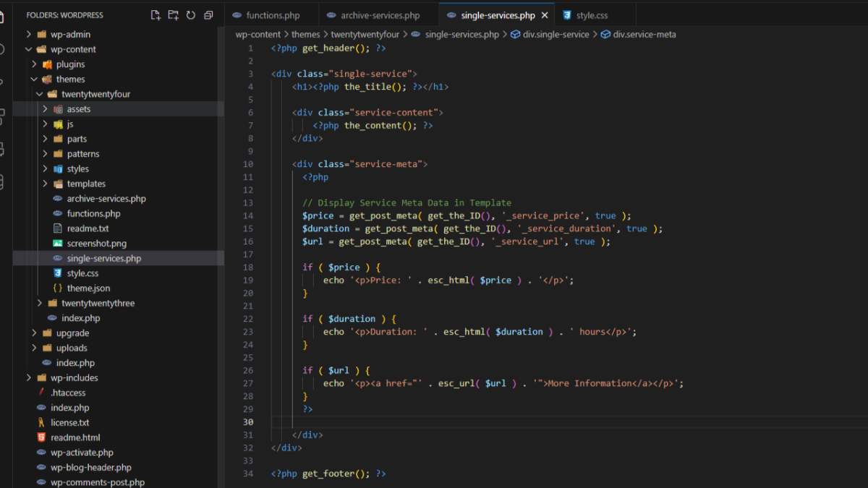
Task: Open archive-services.php in the file tree
Action: 106,198
